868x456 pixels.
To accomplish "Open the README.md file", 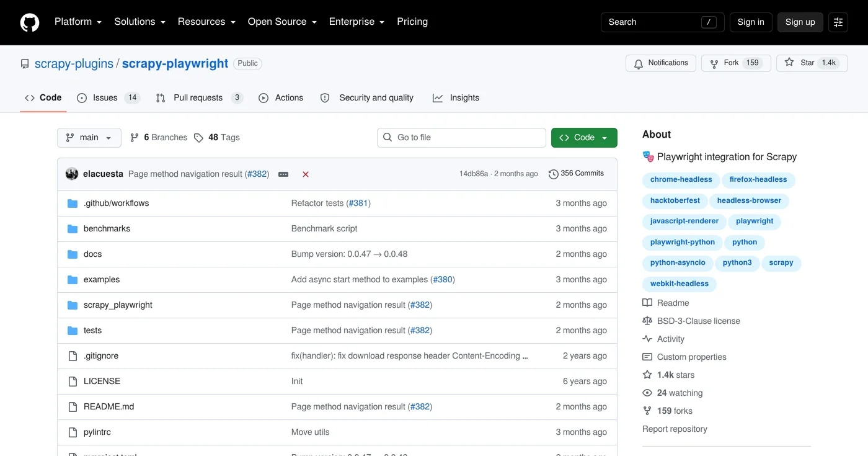I will (108, 406).
